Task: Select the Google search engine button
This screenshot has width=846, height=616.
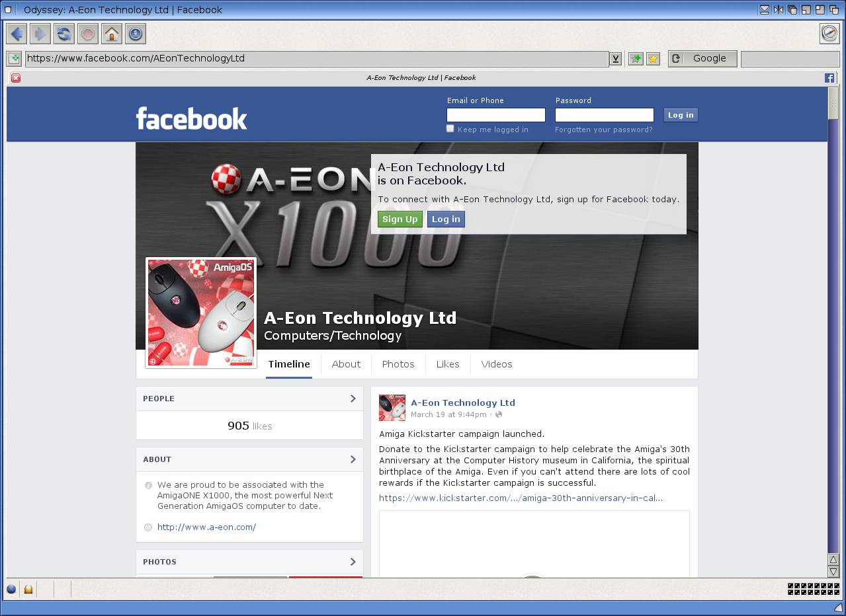Action: [x=702, y=59]
